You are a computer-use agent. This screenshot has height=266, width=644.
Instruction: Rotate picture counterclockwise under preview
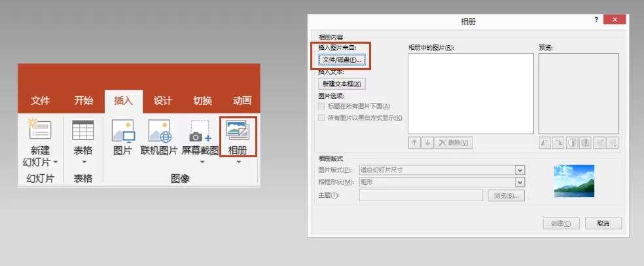545,143
